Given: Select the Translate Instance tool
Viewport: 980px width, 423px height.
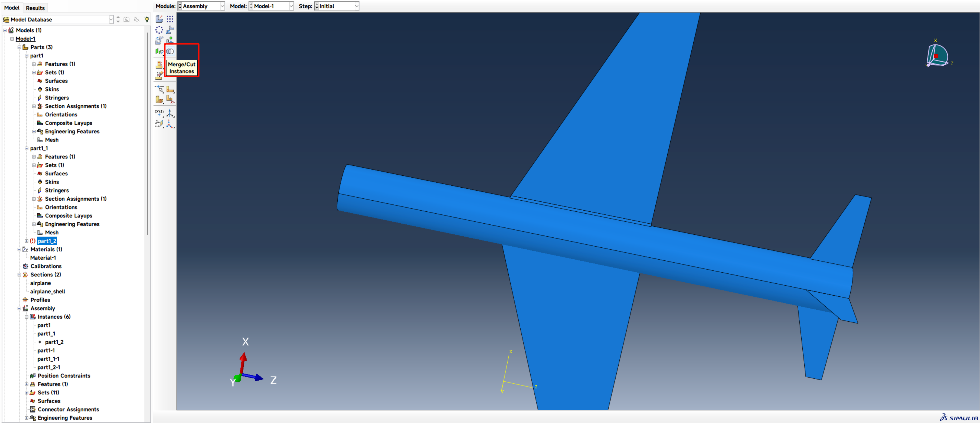Looking at the screenshot, I should [x=170, y=30].
